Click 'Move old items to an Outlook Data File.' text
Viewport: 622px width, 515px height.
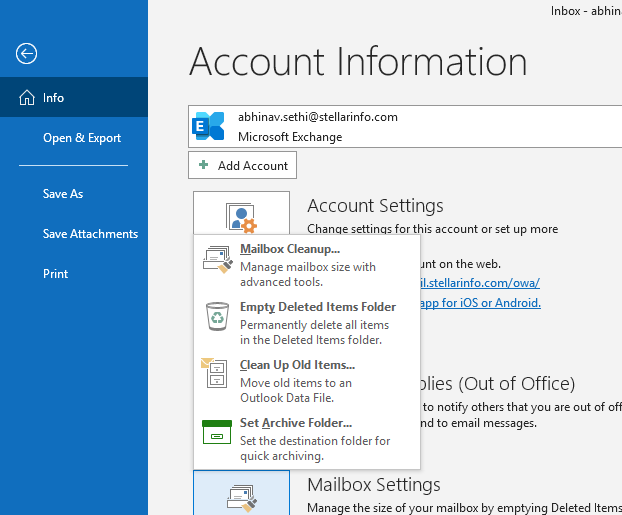(296, 390)
